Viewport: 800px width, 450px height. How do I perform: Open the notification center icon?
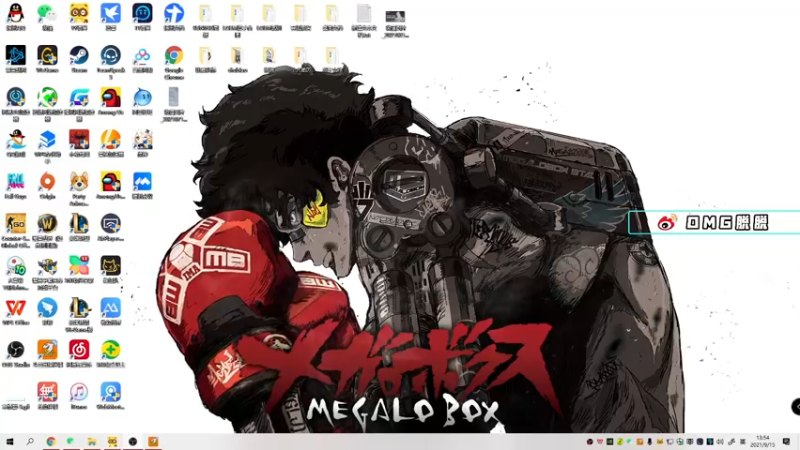click(786, 441)
